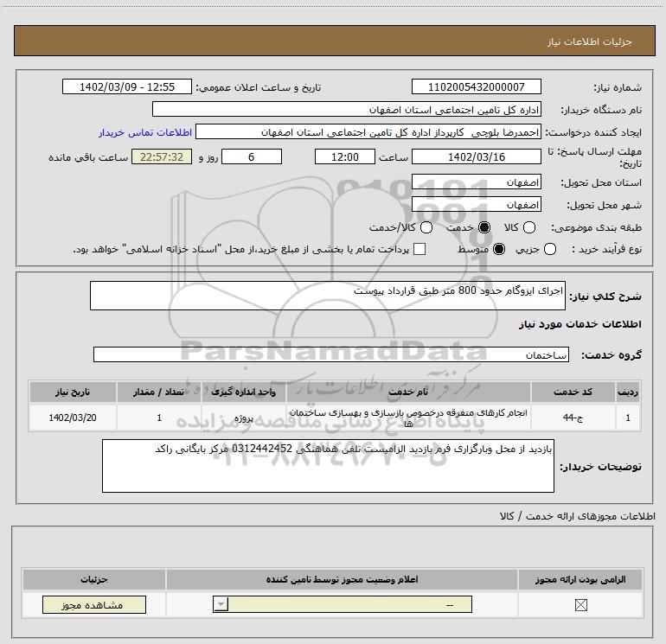The height and width of the screenshot is (644, 666).
Task: Select the خدمت radio button
Action: (484, 227)
